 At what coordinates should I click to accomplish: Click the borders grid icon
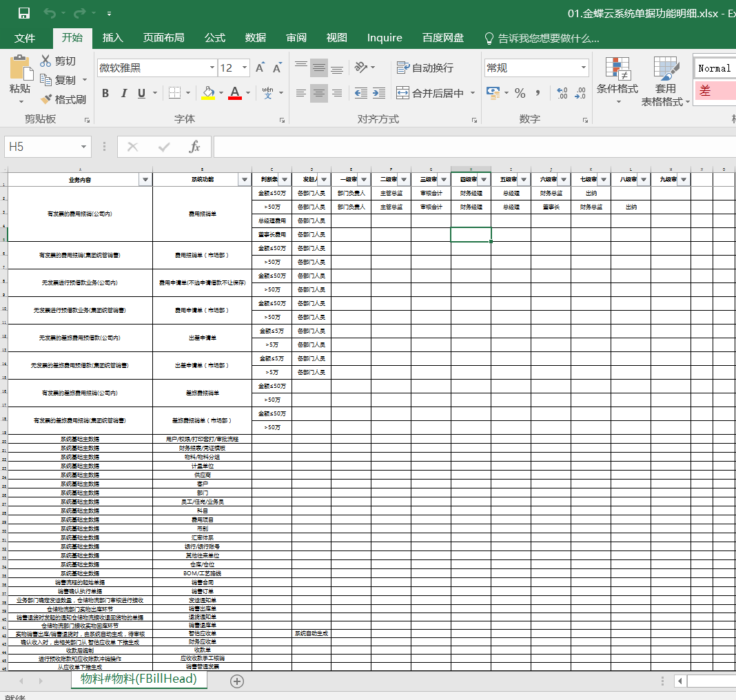(x=174, y=93)
